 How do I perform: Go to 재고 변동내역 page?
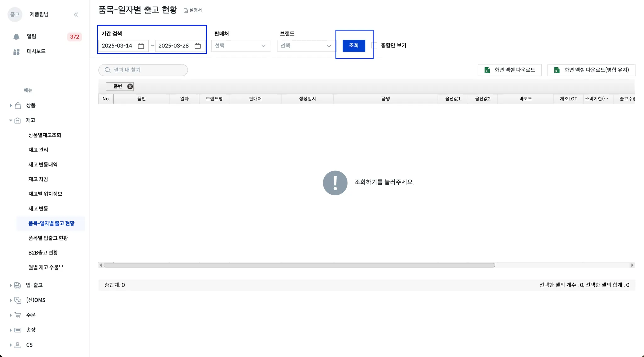coord(43,165)
